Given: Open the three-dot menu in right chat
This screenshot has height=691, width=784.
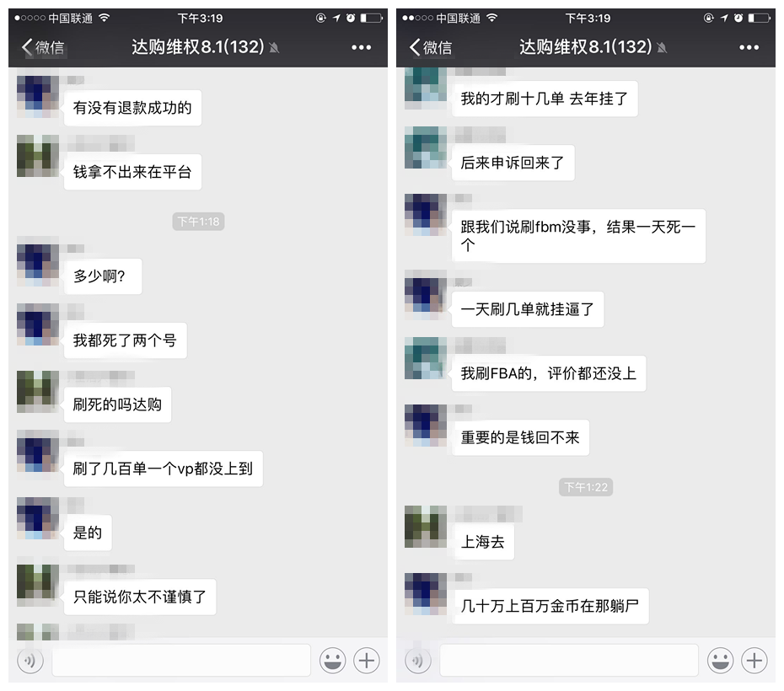Looking at the screenshot, I should pos(749,47).
